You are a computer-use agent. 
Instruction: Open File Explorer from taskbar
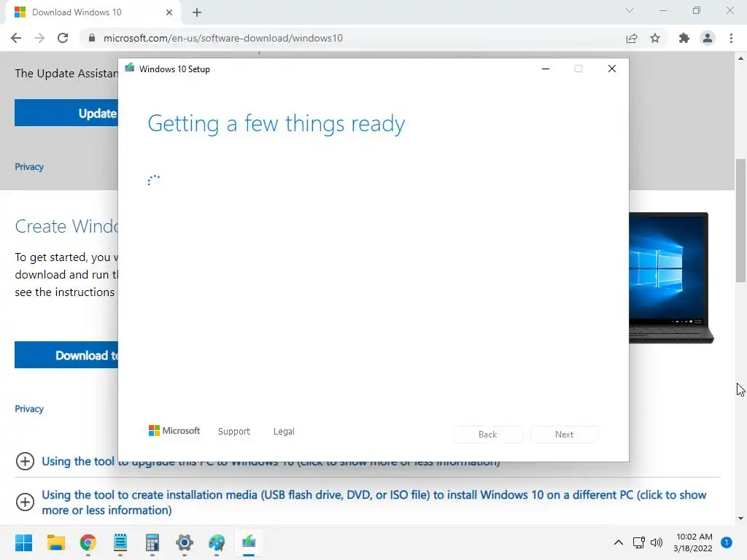coord(55,542)
